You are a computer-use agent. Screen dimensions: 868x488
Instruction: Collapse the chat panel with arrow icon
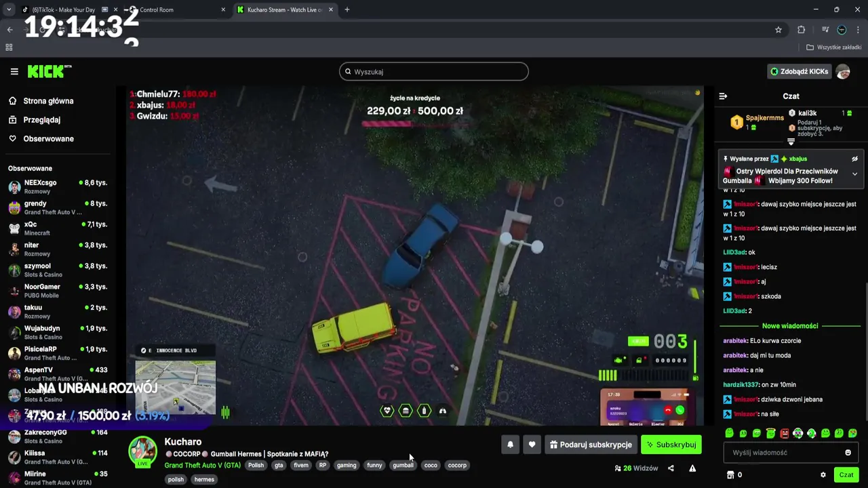[x=723, y=96]
